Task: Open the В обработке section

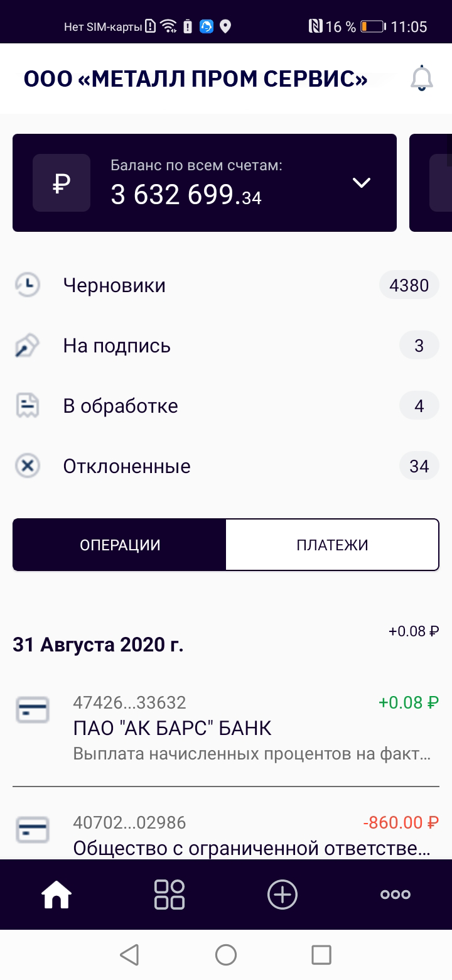Action: click(x=121, y=406)
